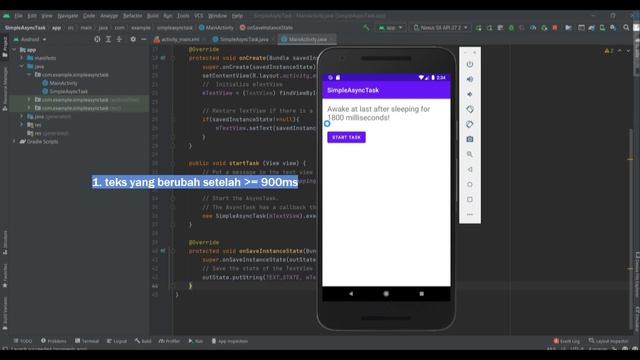Tap the phone's home navigation button

[386, 293]
